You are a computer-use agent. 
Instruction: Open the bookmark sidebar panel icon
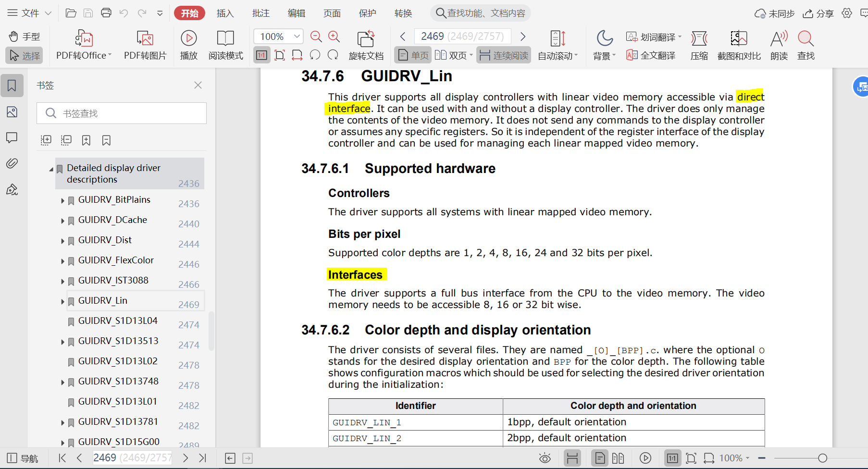[12, 86]
